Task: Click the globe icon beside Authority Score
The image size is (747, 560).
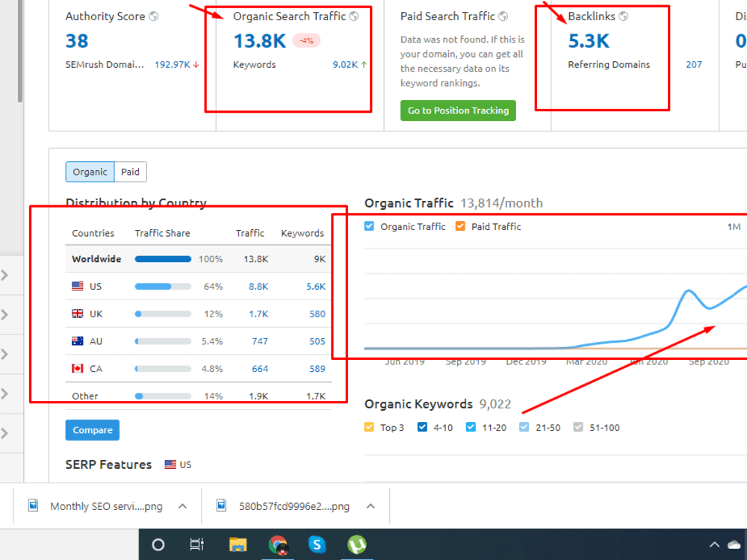Action: coord(153,16)
